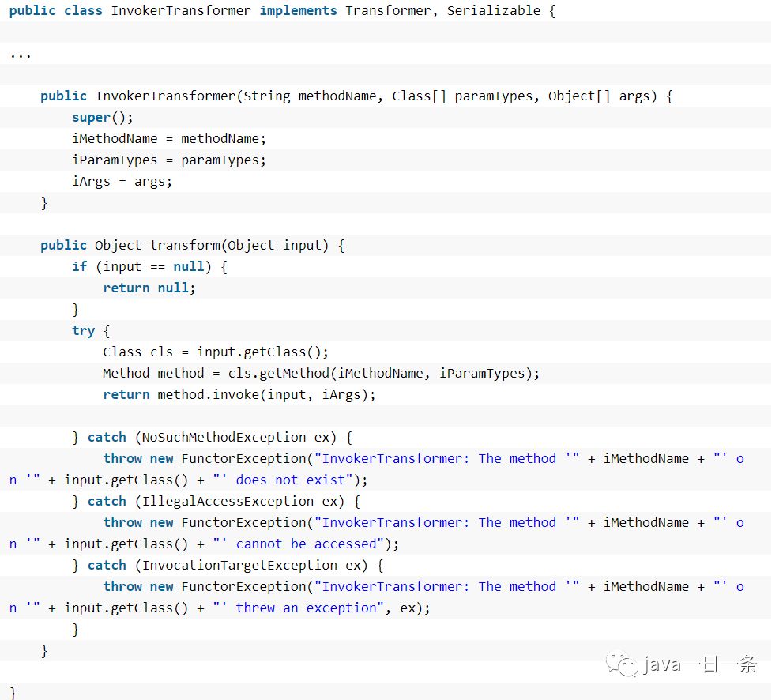Click 'catch (IllegalAccessException ex)' line
Viewport: 783px width, 700px height.
click(x=216, y=501)
